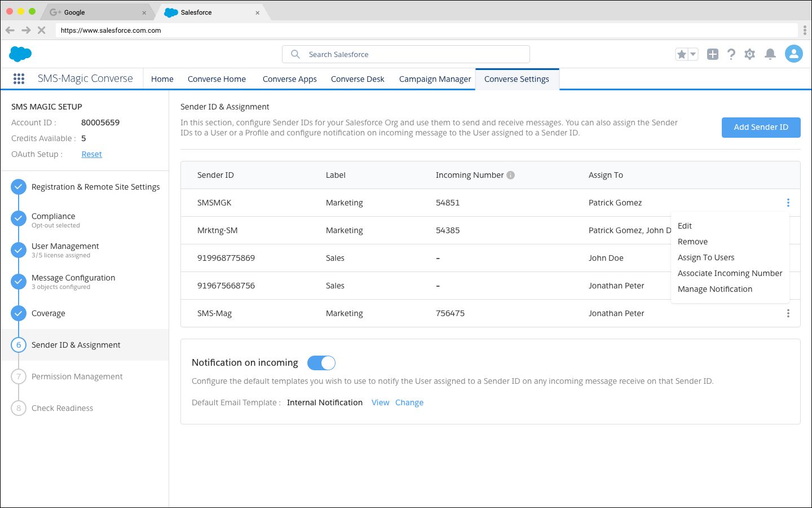Open row actions menu for SMS-Mag
Viewport: 812px width, 508px height.
[788, 313]
